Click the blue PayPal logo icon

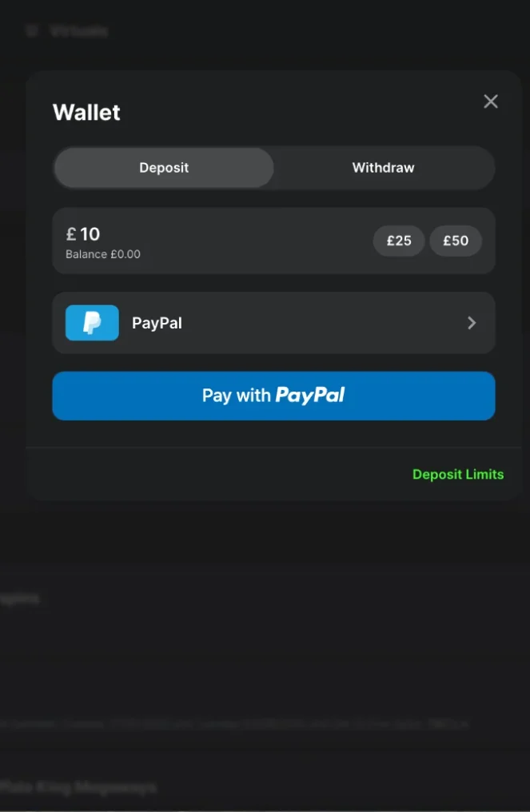[x=92, y=323]
